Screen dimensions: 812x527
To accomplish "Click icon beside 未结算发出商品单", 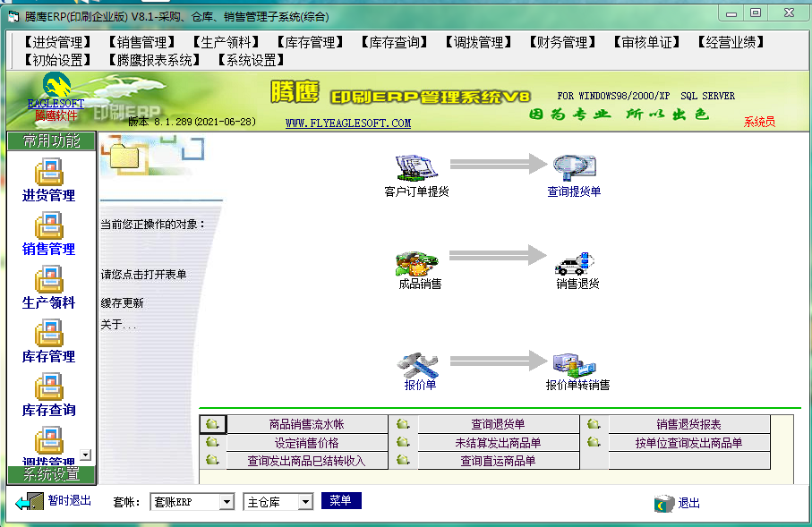I will pos(404,443).
